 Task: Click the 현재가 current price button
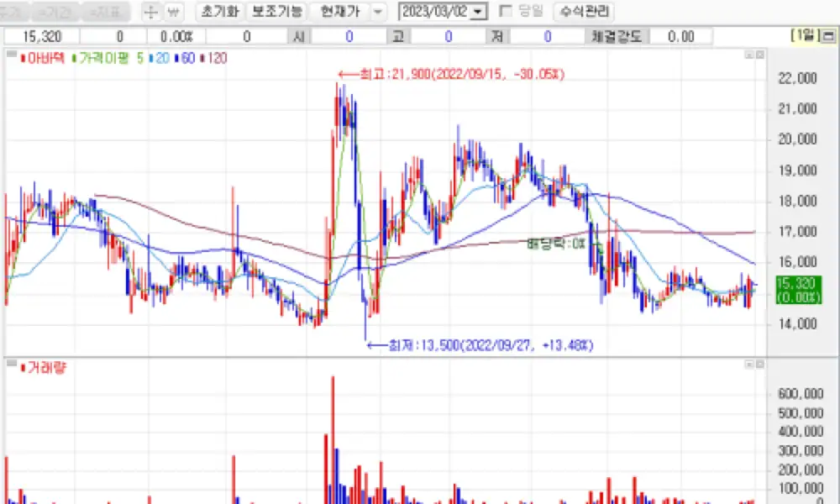tap(340, 11)
